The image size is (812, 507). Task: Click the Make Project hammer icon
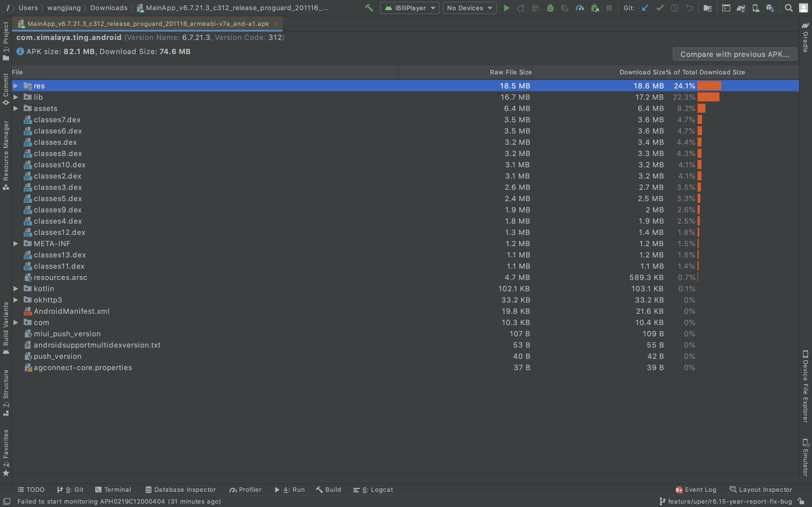(369, 8)
